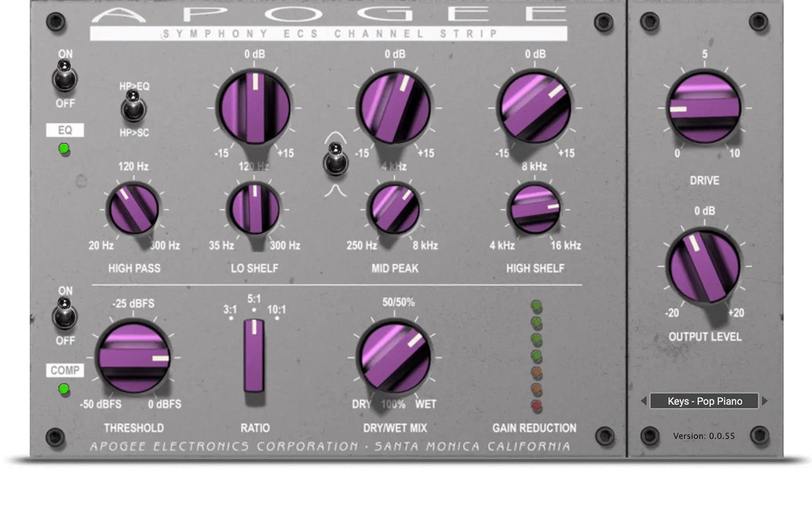The width and height of the screenshot is (812, 510).
Task: Click the red gain reduction LED
Action: (x=536, y=406)
